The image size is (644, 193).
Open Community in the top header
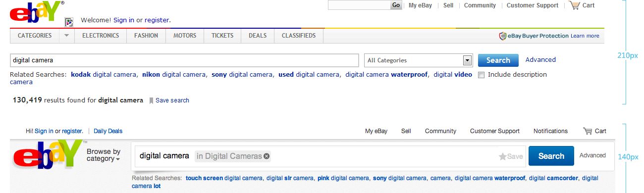pos(480,5)
